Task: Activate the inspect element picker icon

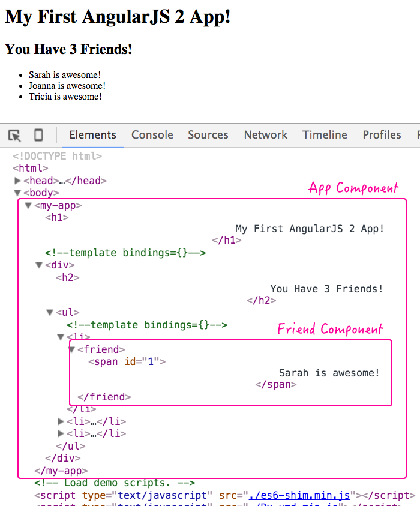Action: (x=14, y=135)
